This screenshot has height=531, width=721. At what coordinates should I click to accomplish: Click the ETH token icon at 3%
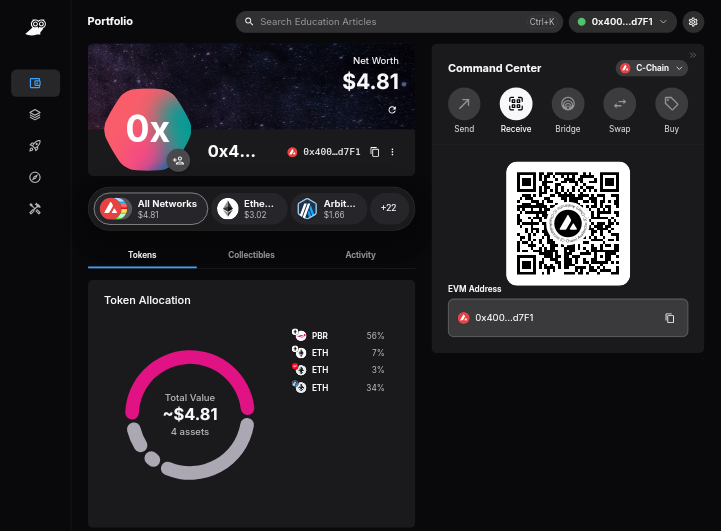click(x=299, y=369)
